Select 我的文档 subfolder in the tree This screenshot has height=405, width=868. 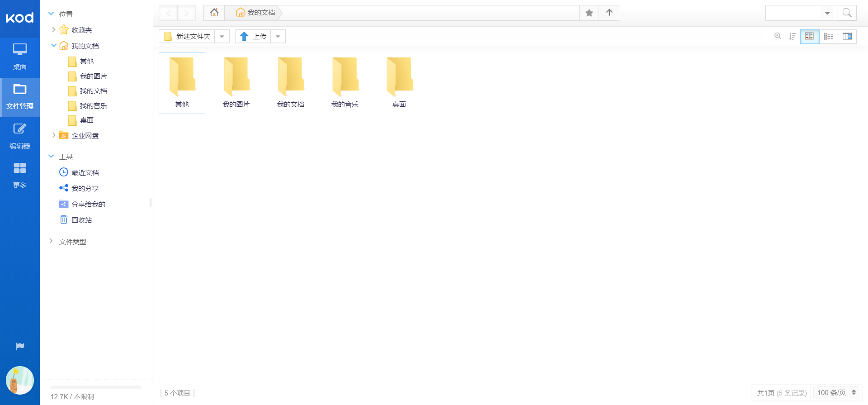coord(94,91)
